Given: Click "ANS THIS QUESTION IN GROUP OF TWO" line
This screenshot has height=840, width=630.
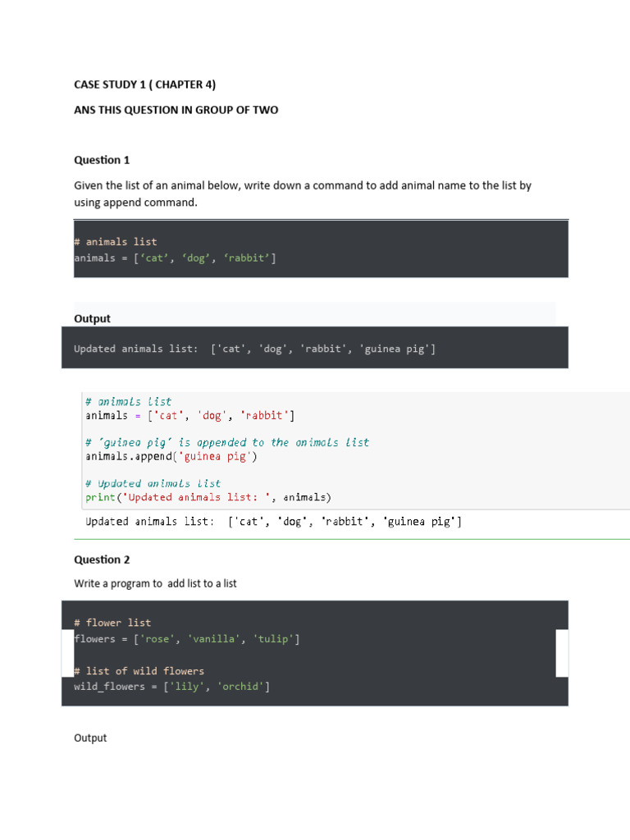Looking at the screenshot, I should [x=176, y=110].
